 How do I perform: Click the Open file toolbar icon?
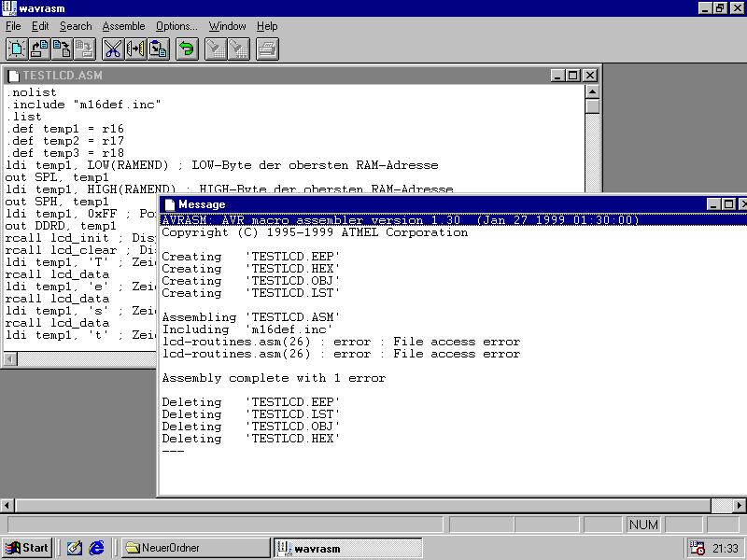pyautogui.click(x=39, y=49)
